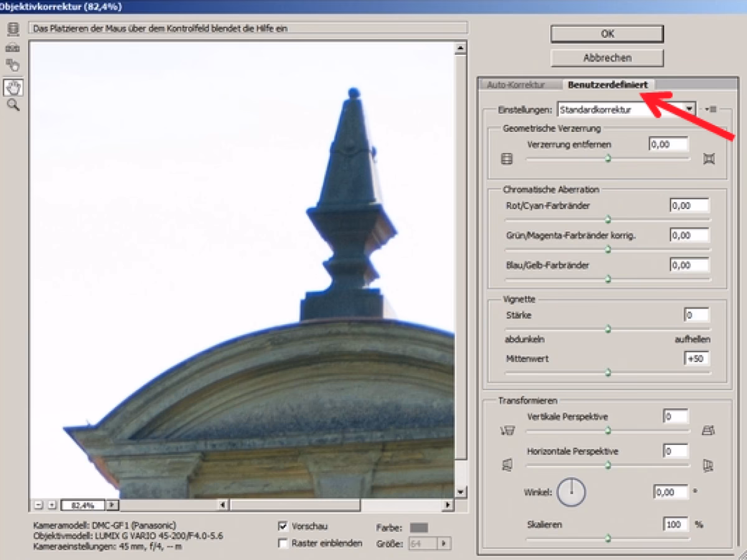
Task: Switch to the Auto-Korrektur tab
Action: tap(515, 85)
